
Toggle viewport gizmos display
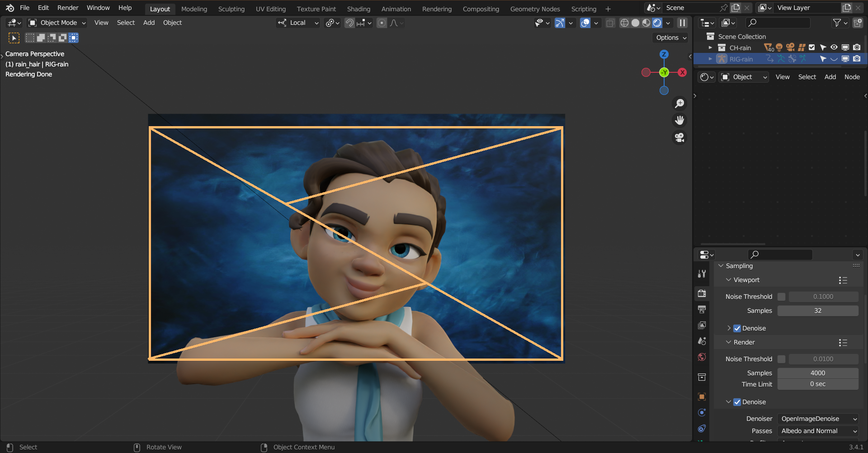[560, 23]
